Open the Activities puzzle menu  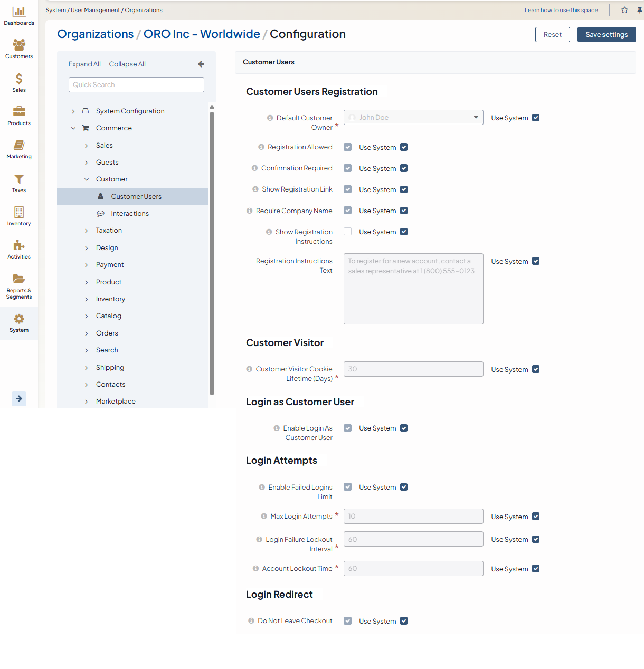click(x=19, y=250)
